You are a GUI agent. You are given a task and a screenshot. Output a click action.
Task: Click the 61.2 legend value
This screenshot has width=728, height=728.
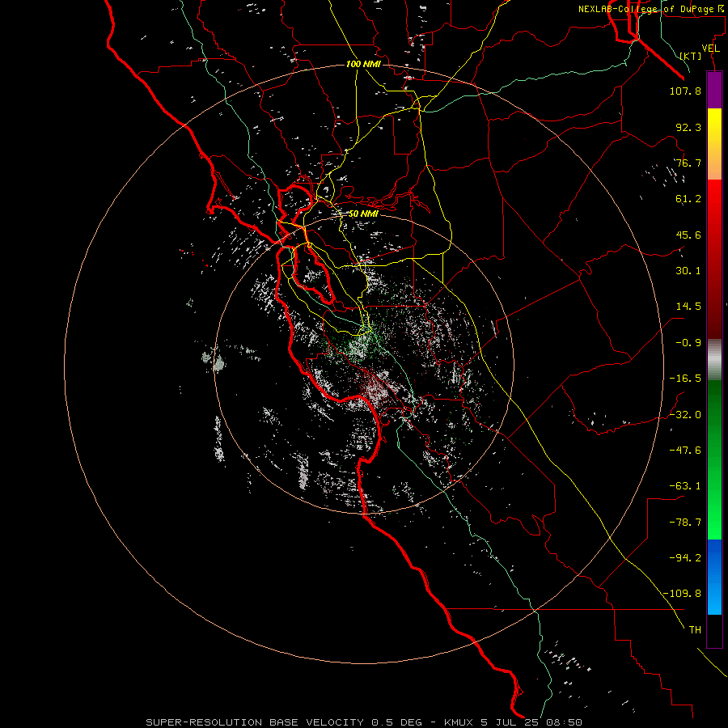[x=688, y=199]
